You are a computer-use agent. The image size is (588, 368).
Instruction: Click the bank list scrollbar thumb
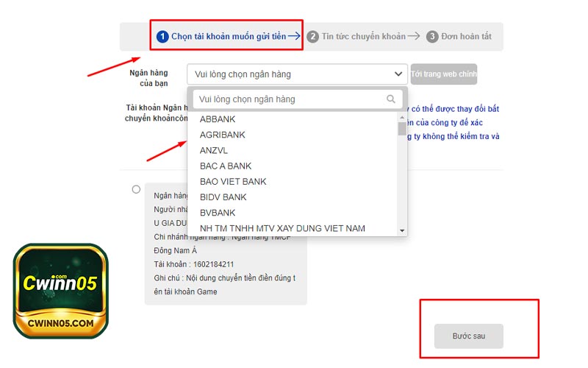pyautogui.click(x=402, y=128)
